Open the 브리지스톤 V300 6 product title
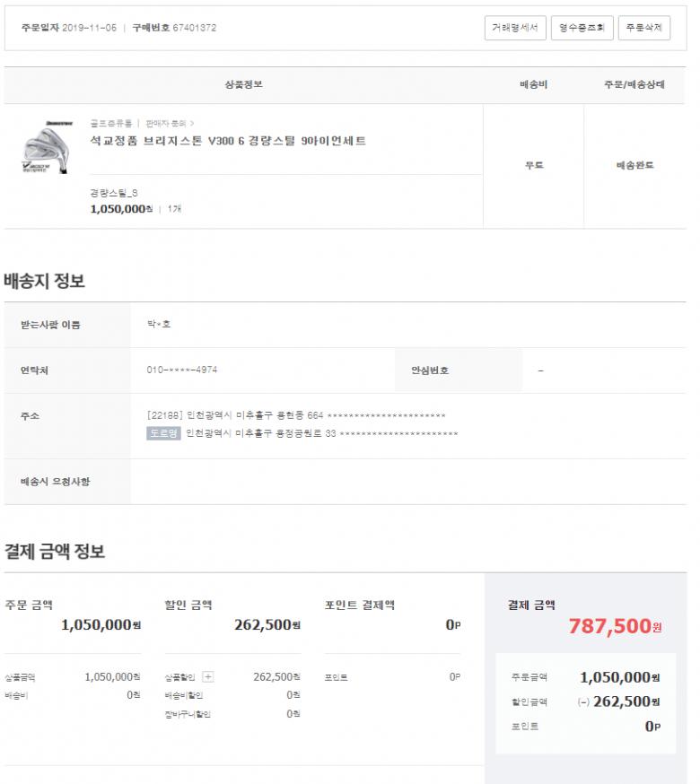The image size is (700, 784). click(x=228, y=142)
